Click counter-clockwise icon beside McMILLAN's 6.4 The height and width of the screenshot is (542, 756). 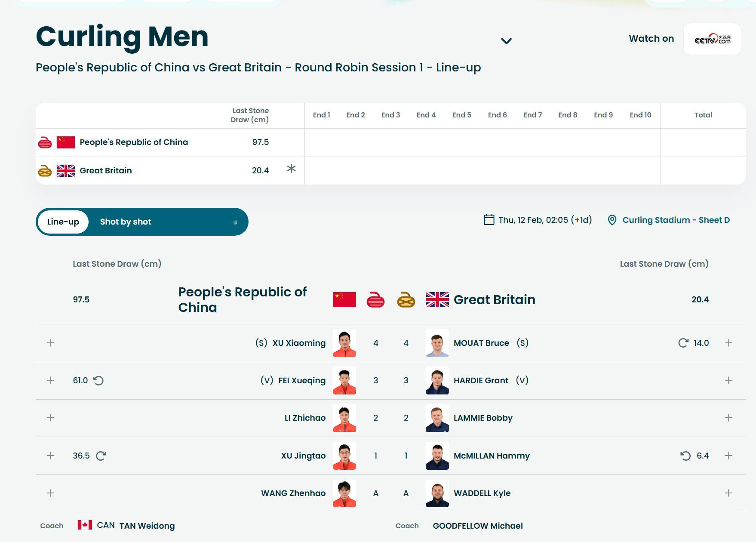pyautogui.click(x=685, y=456)
